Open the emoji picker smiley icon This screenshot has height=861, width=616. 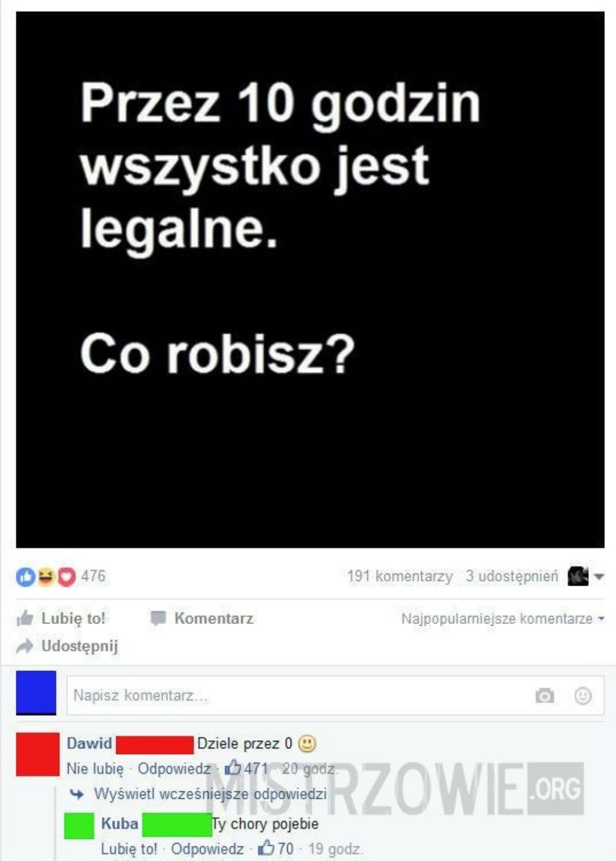tap(583, 695)
